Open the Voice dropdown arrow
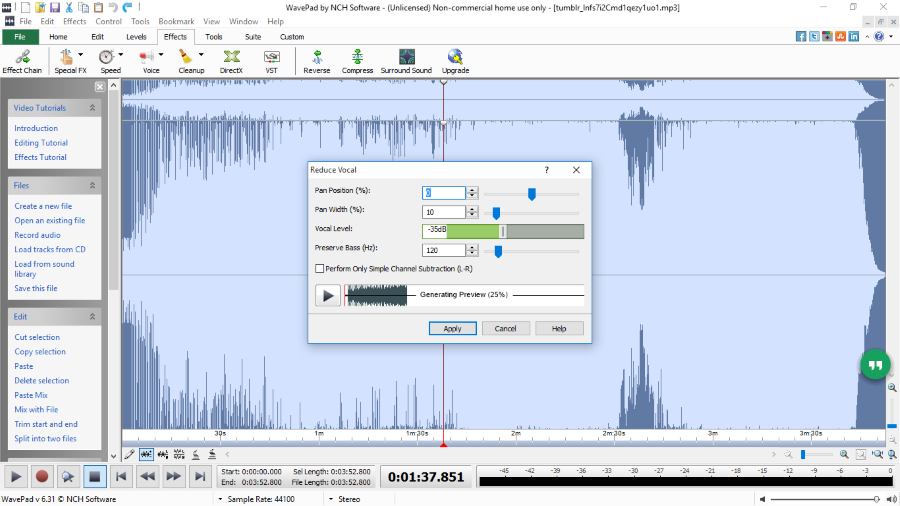The width and height of the screenshot is (900, 506). (x=161, y=55)
